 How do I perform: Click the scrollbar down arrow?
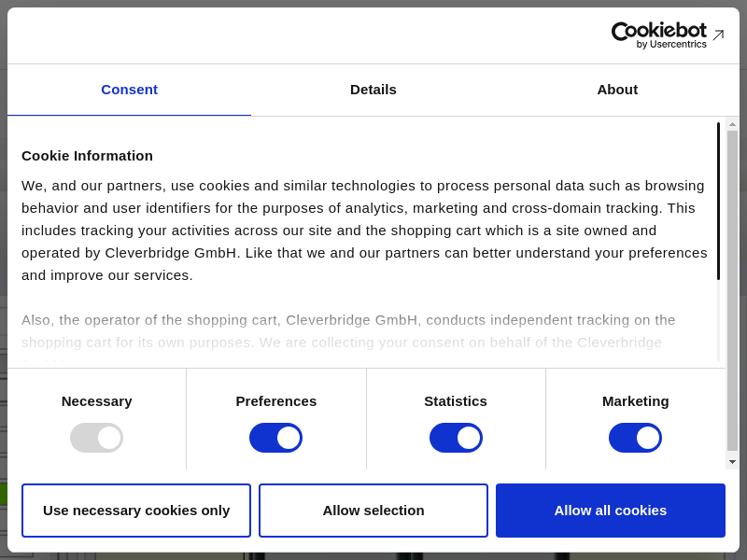[732, 462]
